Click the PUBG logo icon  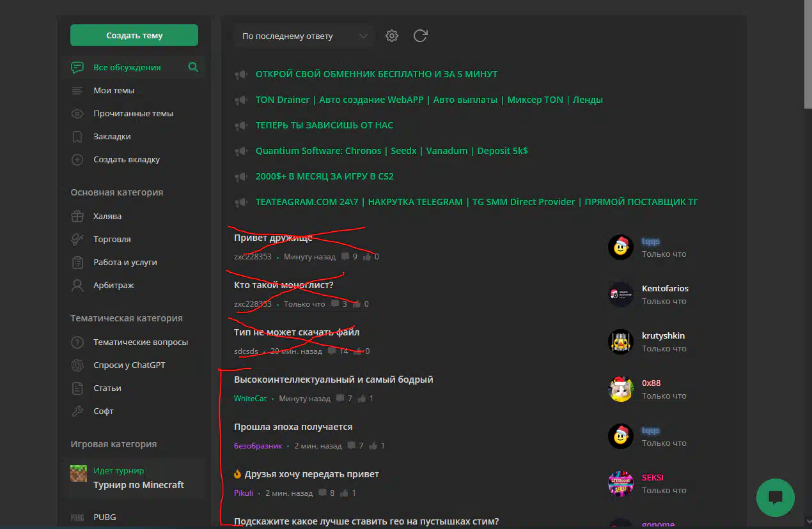(77, 517)
